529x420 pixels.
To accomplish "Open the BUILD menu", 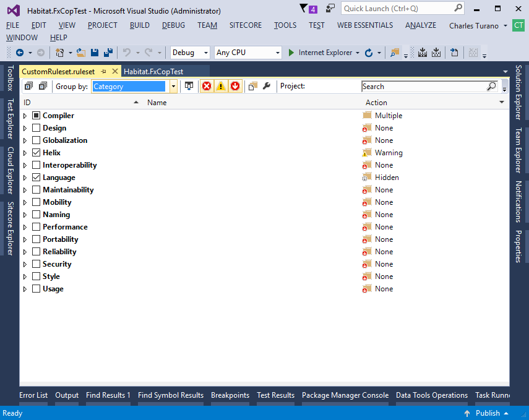I will [140, 25].
